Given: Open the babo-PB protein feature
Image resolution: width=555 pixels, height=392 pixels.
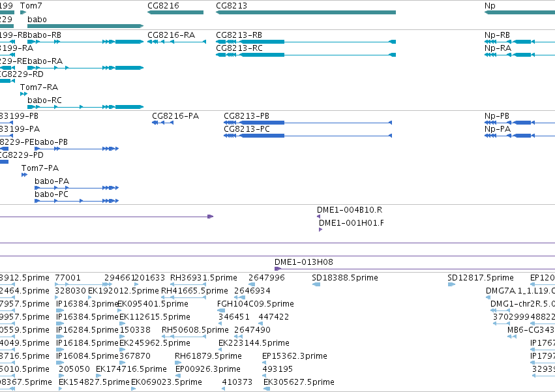Looking at the screenshot, I should coord(76,149).
